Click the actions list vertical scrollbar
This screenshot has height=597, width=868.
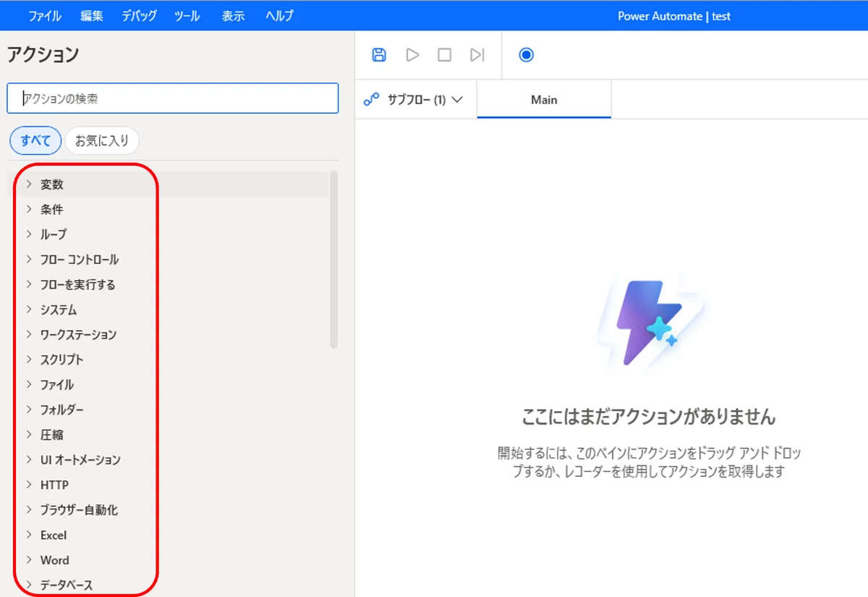coord(334,260)
